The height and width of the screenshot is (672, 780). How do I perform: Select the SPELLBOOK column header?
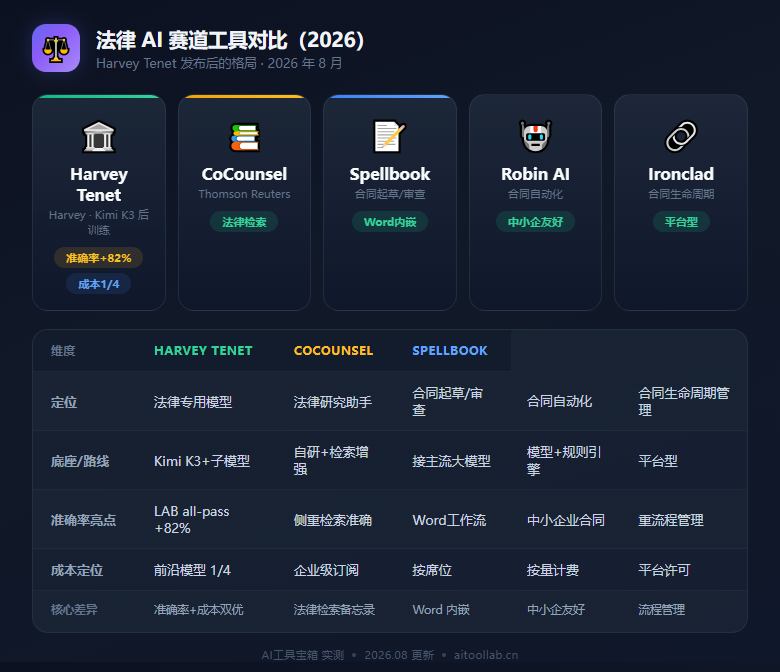point(450,351)
